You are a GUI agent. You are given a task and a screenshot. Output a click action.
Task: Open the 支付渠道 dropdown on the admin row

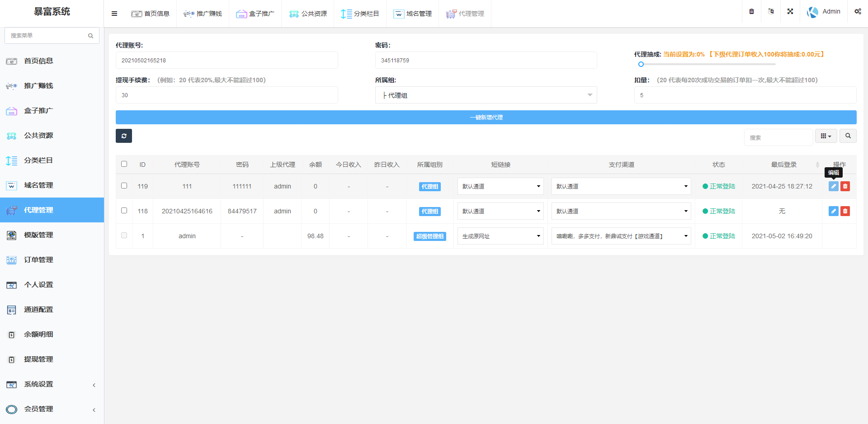[621, 236]
